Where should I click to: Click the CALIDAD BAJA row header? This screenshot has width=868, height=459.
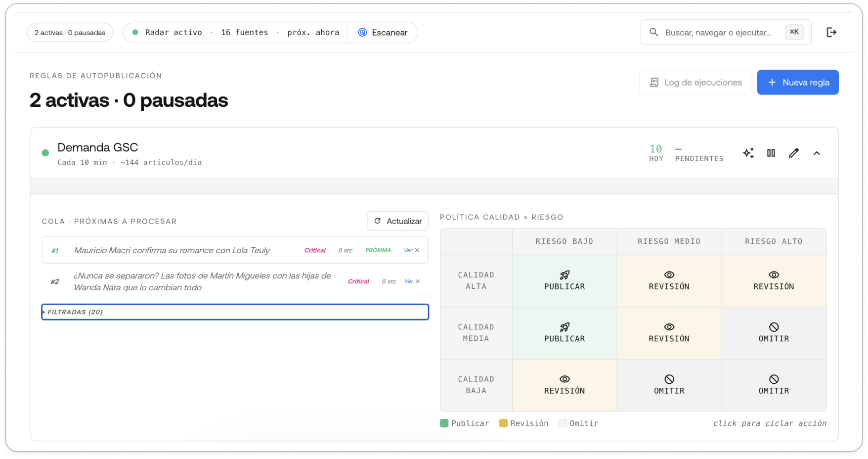(x=476, y=385)
